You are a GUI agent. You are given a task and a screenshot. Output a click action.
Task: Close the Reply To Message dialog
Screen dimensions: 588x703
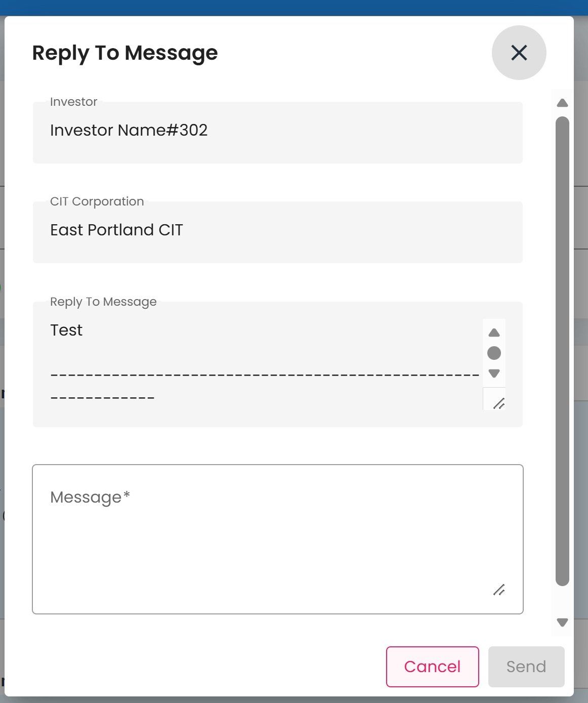point(519,53)
